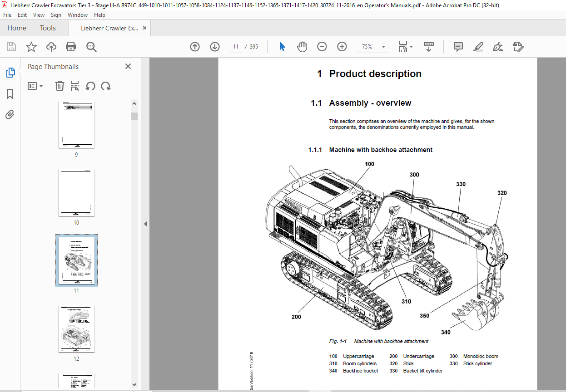Image resolution: width=566 pixels, height=392 pixels.
Task: Switch to the Home tab
Action: [x=17, y=28]
